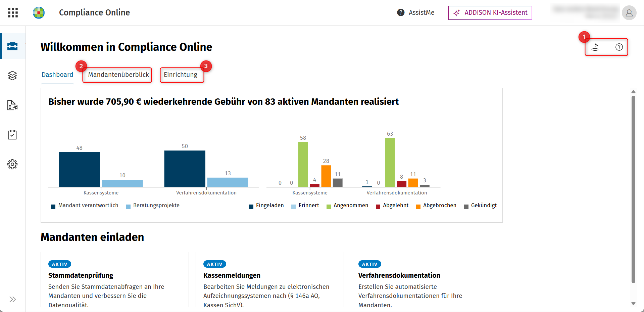The height and width of the screenshot is (312, 644).
Task: Click the Angenommen legend entry
Action: [347, 206]
